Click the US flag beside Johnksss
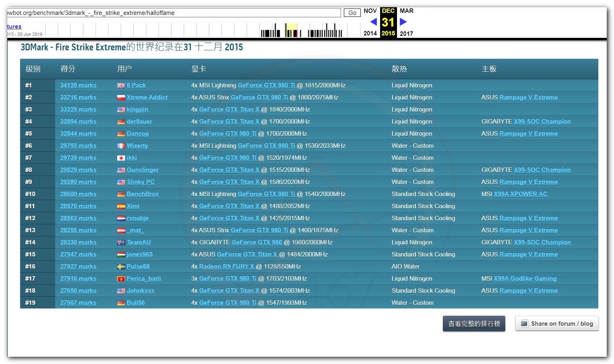This screenshot has width=614, height=364. click(121, 291)
